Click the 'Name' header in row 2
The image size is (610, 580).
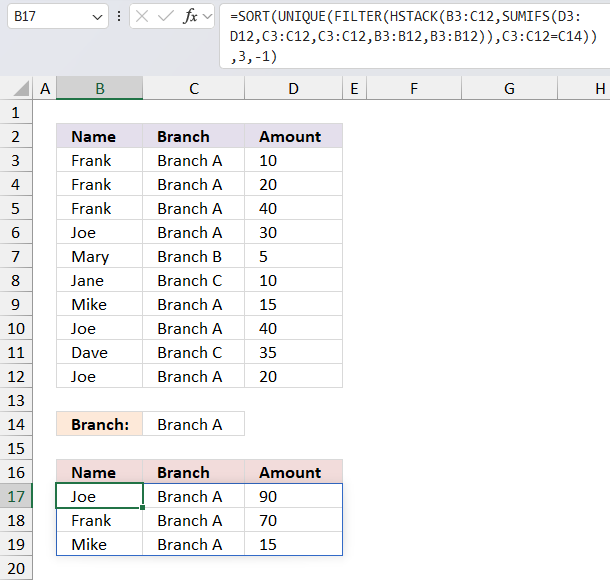pos(100,137)
